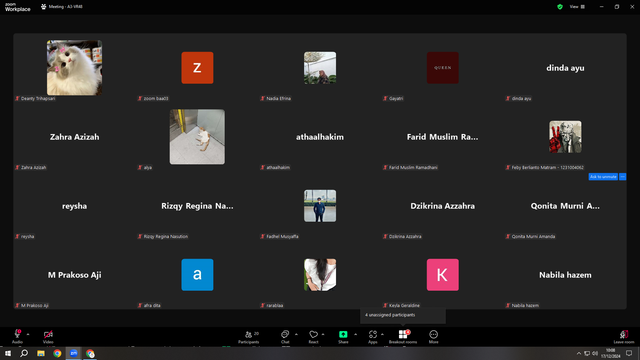The width and height of the screenshot is (640, 360).
Task: Click the Zoom Workplace logo
Action: click(18, 7)
